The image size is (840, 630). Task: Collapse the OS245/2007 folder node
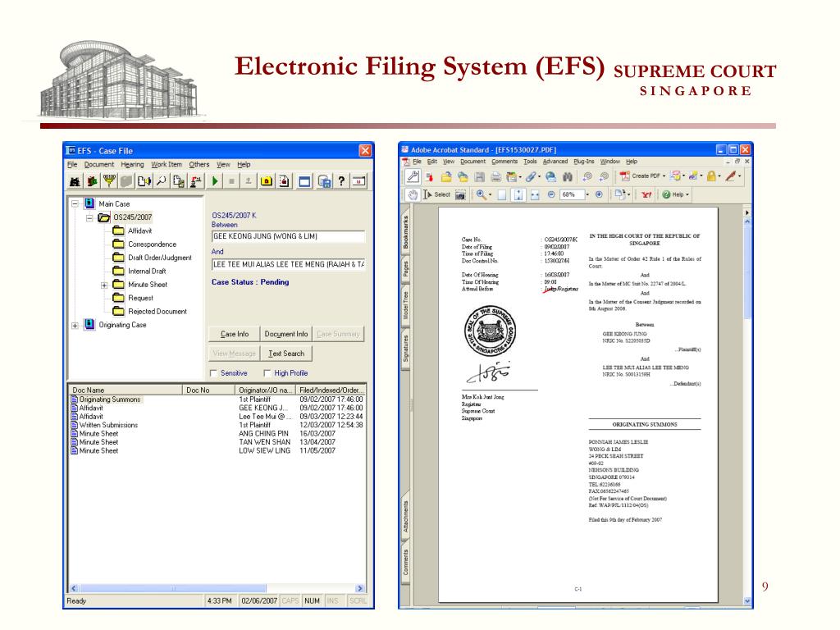click(x=89, y=217)
